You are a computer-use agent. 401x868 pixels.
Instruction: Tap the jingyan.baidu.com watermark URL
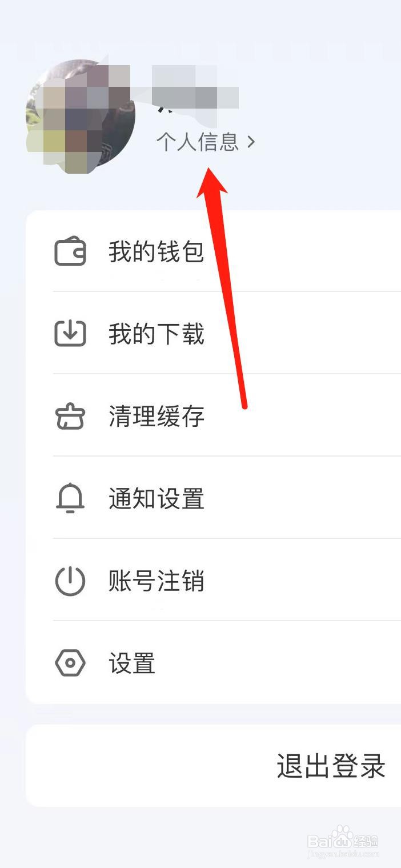343,854
